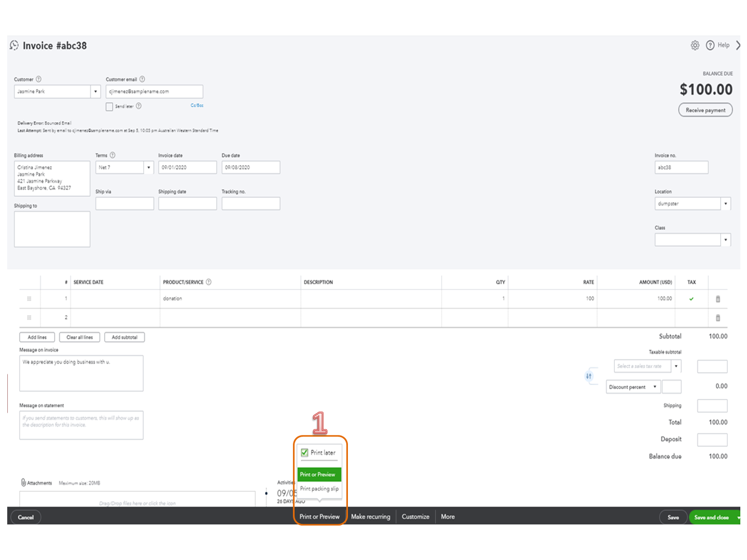This screenshot has width=747, height=560.
Task: Enable the Send later checkbox
Action: pos(109,106)
